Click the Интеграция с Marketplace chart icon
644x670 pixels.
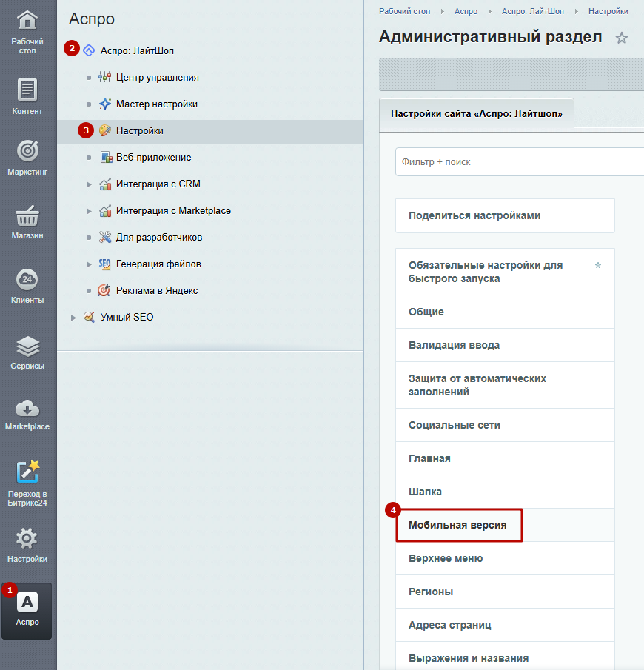pos(105,211)
